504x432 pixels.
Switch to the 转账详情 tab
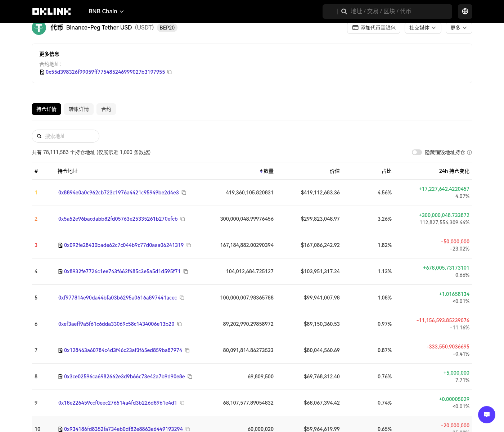tap(79, 109)
